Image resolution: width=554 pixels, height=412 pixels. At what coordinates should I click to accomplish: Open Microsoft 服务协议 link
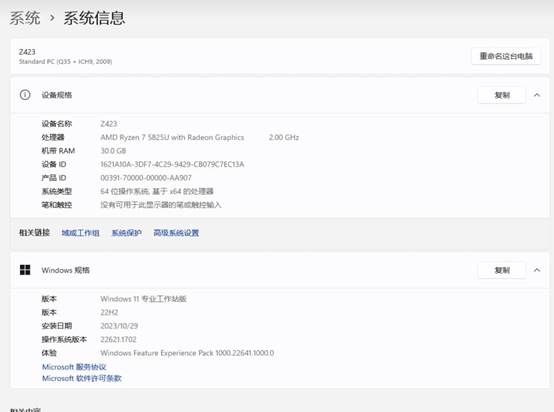coord(74,367)
